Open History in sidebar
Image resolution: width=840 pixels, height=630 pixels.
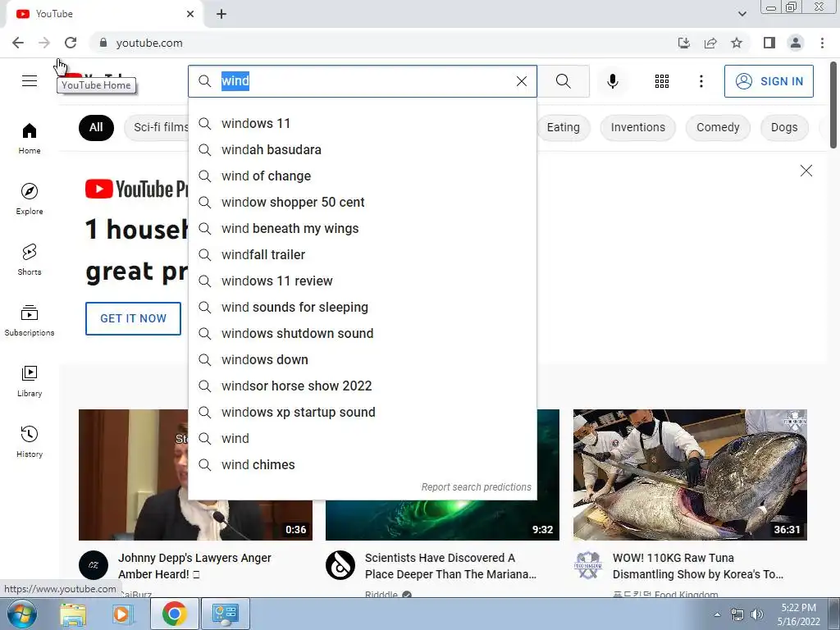pyautogui.click(x=30, y=441)
